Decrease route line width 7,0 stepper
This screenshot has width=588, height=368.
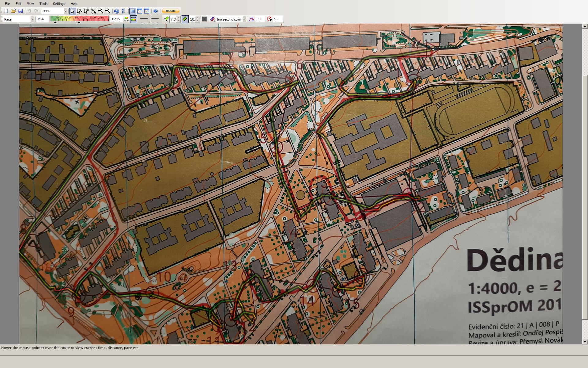point(179,21)
